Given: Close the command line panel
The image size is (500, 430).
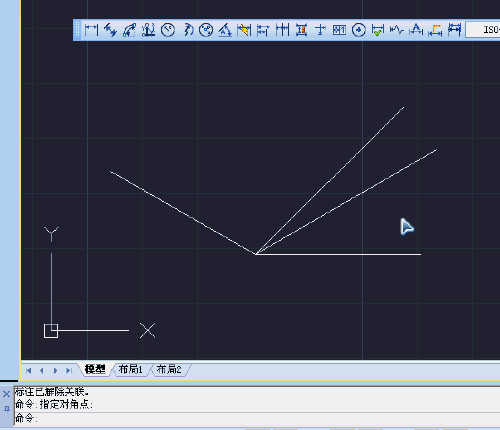Looking at the screenshot, I should tap(6, 394).
